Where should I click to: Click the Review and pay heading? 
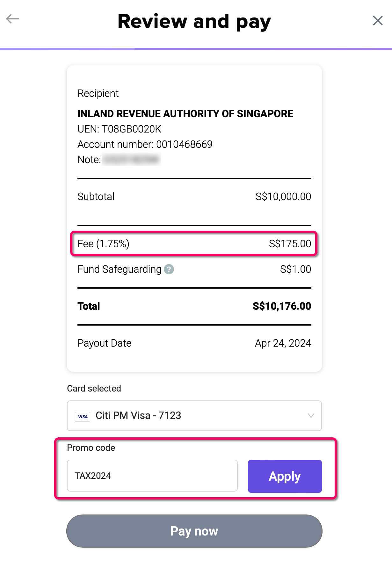coord(194,22)
